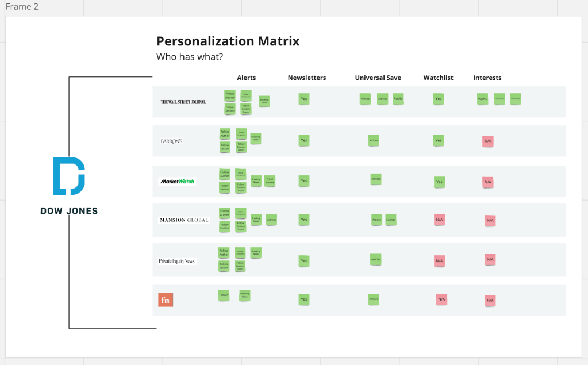
Task: Click the Personalization Matrix heading
Action: [228, 41]
